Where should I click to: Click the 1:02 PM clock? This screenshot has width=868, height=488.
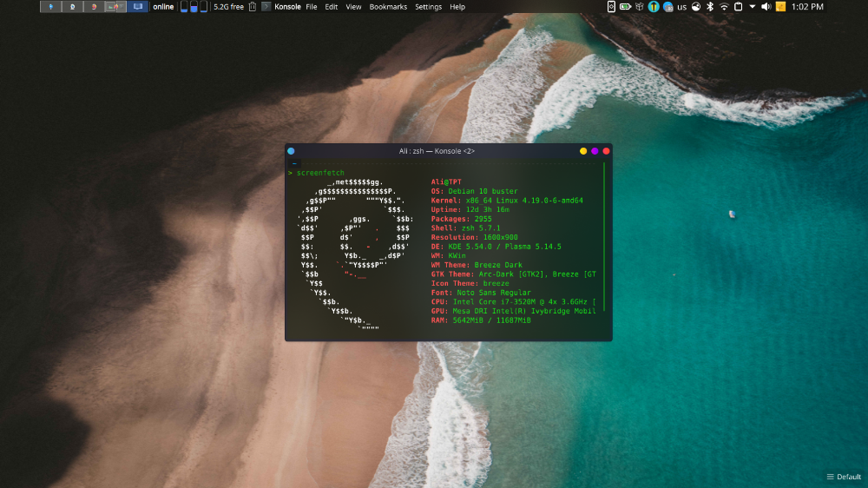coord(808,7)
